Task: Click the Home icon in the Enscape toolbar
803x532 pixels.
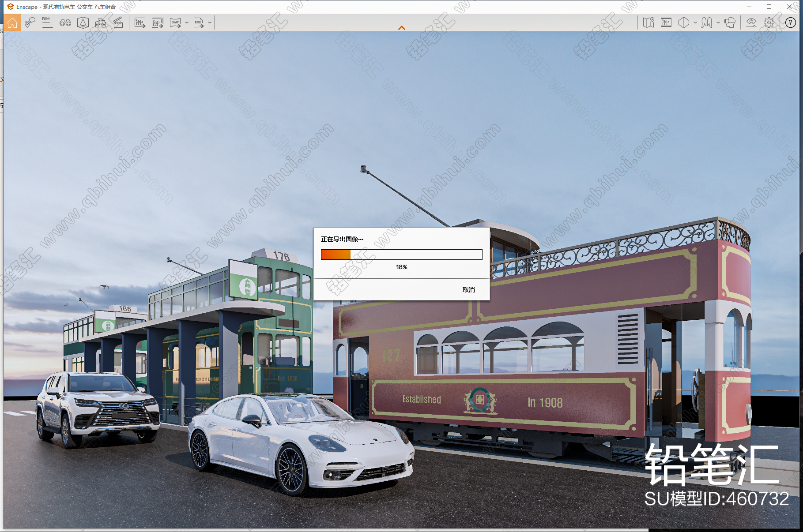Action: pyautogui.click(x=12, y=22)
